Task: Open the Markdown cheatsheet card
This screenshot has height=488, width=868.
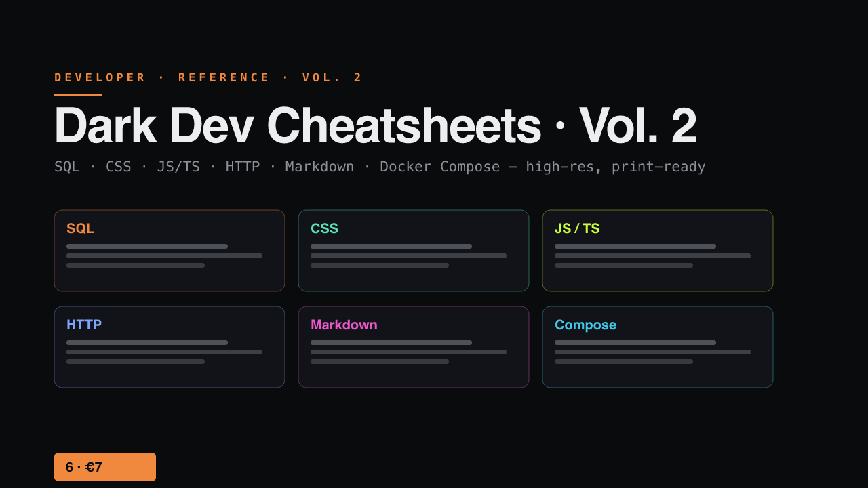Action: tap(414, 347)
